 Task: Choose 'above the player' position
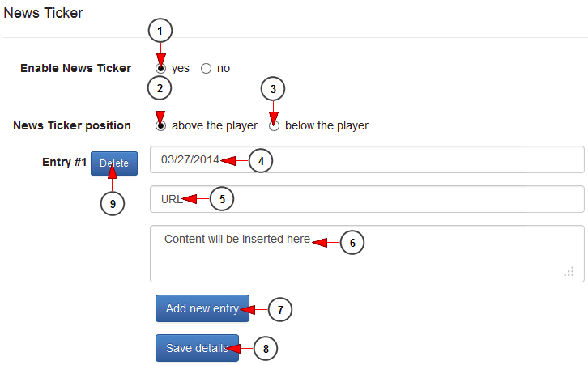(x=161, y=125)
